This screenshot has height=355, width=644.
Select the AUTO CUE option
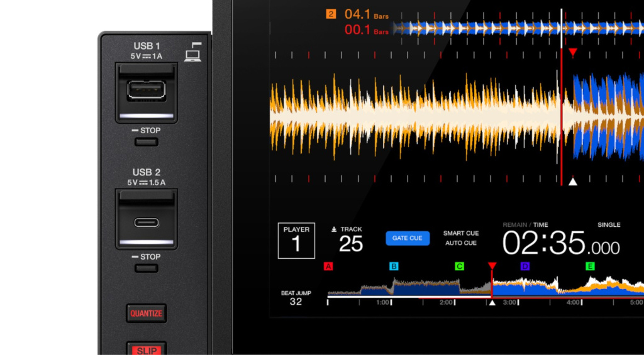point(460,243)
